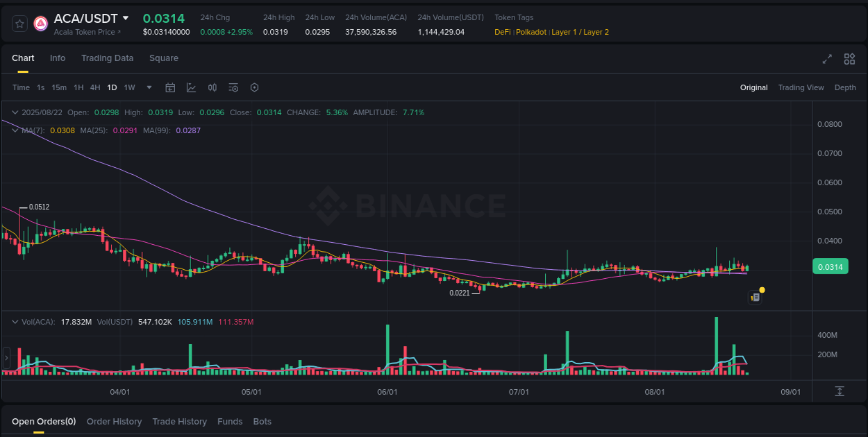Follow the Polkadot token tag link
868x437 pixels.
pyautogui.click(x=531, y=32)
